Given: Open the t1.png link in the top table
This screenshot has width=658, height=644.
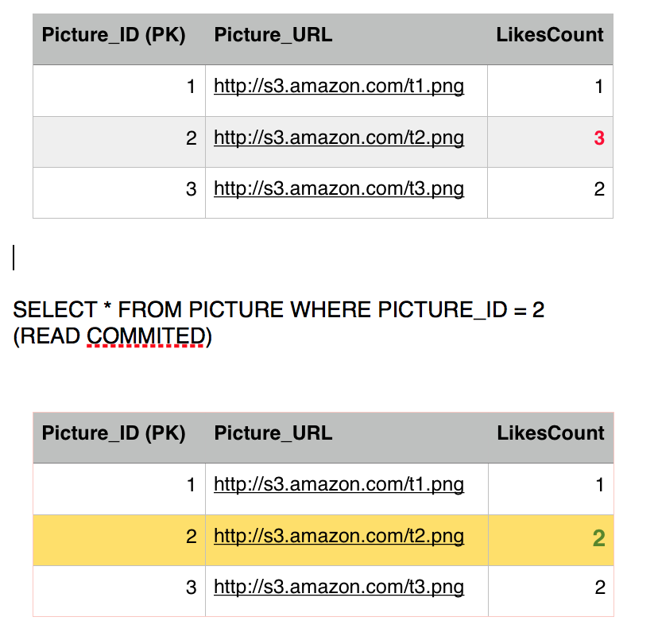Looking at the screenshot, I should tap(339, 86).
